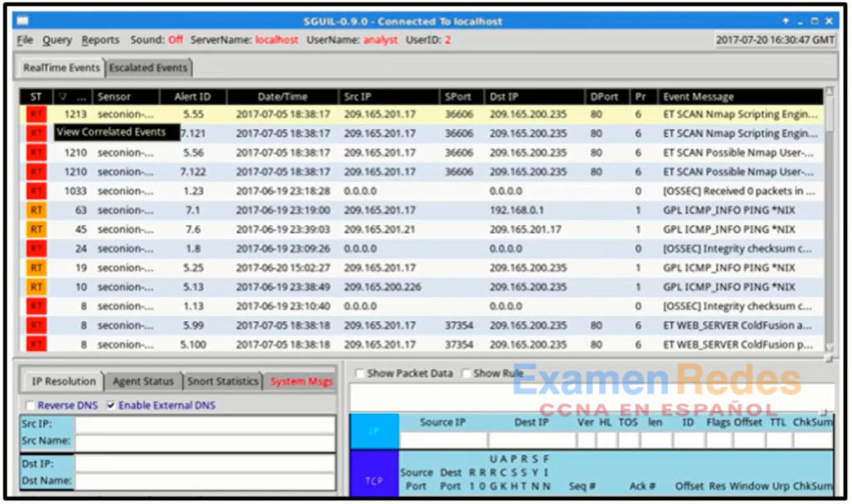Enable the Reverse DNS checkbox
Viewport: 852px width, 504px height.
coord(31,405)
